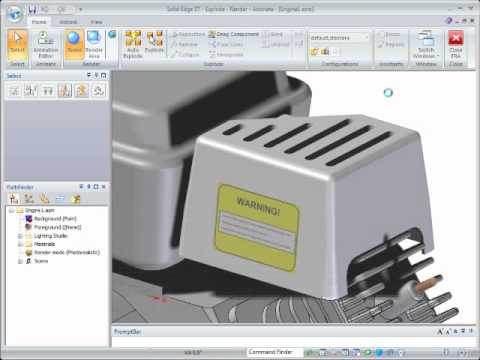This screenshot has width=480, height=360.
Task: Open the Solid Edge application button
Action: pyautogui.click(x=14, y=13)
